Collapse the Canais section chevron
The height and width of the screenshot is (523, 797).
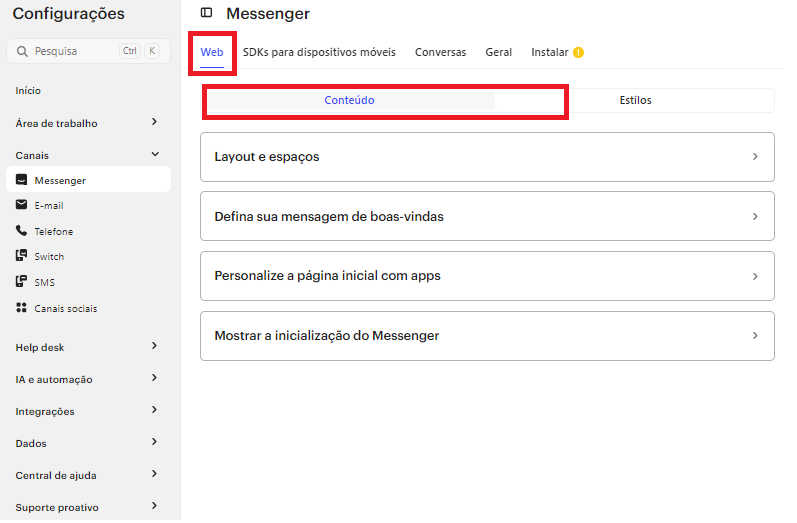(154, 155)
